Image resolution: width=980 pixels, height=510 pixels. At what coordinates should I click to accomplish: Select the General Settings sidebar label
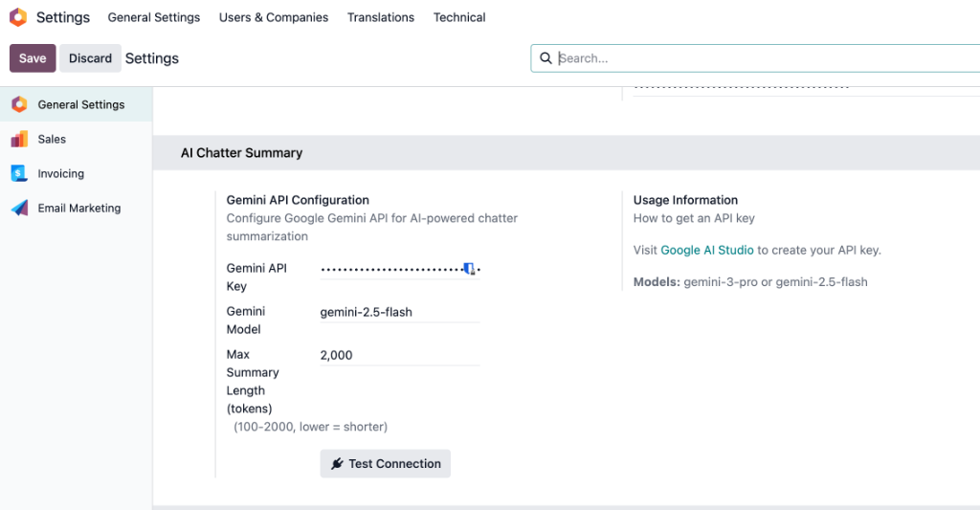click(81, 104)
